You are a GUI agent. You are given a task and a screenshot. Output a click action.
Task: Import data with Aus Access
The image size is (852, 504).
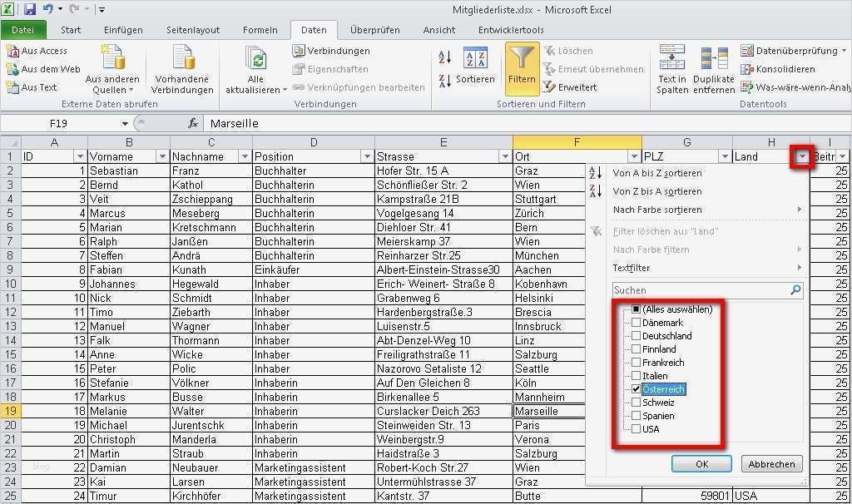(37, 51)
